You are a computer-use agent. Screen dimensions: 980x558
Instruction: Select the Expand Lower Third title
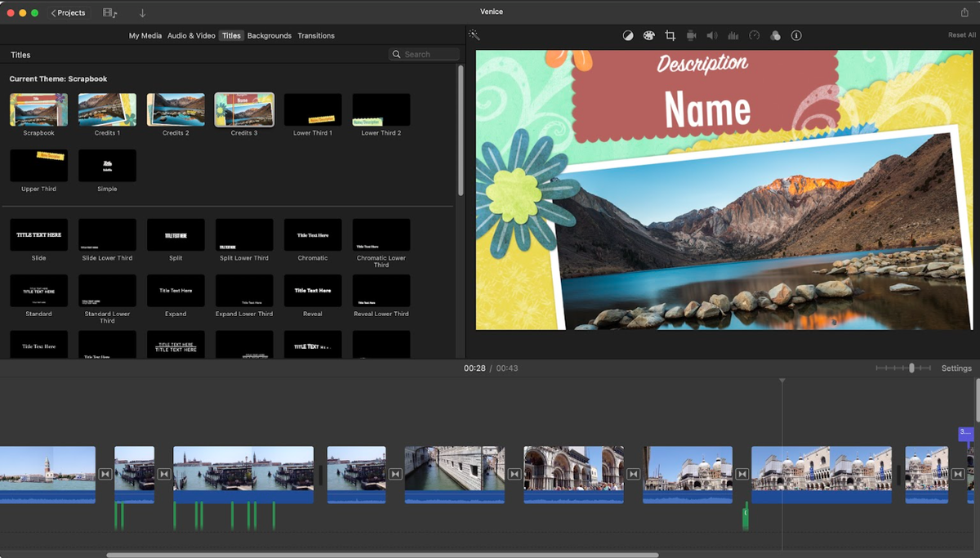coord(244,291)
